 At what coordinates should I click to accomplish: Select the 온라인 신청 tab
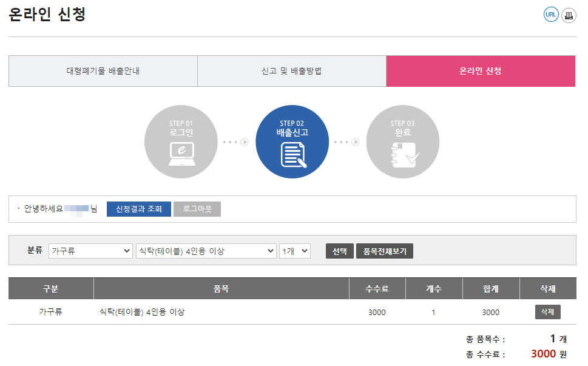pyautogui.click(x=480, y=71)
